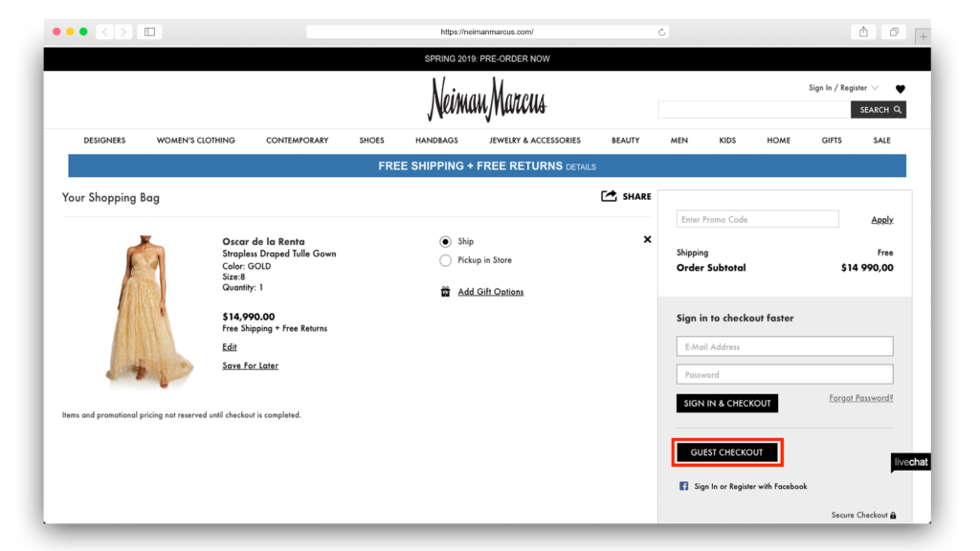Viewport: 980px width, 551px height.
Task: Focus the Password field
Action: point(785,374)
